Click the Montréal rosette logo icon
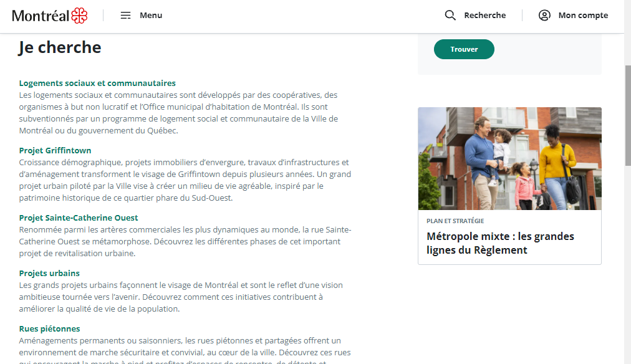Screen dimensions: 631x364 tap(79, 16)
